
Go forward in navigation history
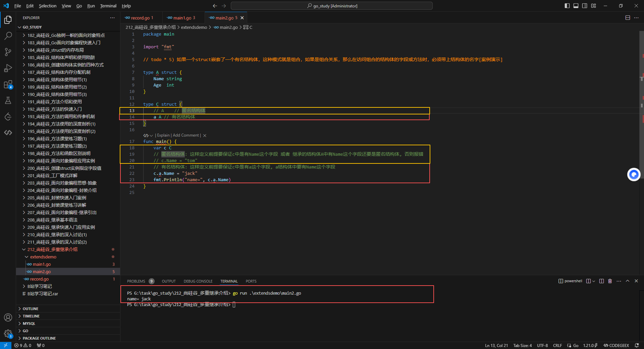pos(224,6)
